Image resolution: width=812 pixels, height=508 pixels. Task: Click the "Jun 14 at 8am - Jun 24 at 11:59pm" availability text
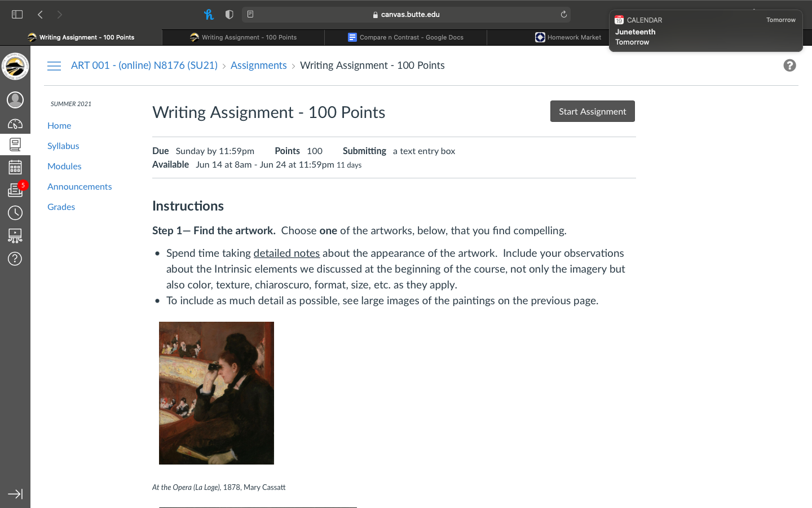pos(265,165)
